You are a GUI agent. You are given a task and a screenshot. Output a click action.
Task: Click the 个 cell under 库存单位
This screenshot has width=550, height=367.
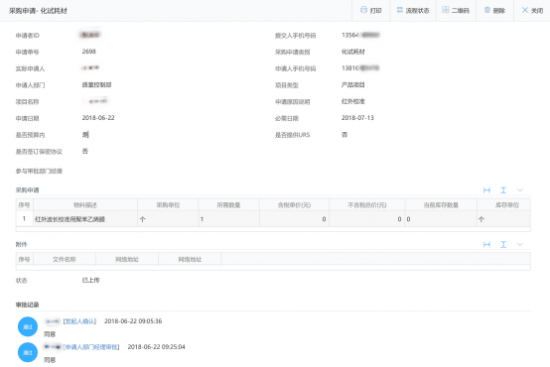[504, 219]
